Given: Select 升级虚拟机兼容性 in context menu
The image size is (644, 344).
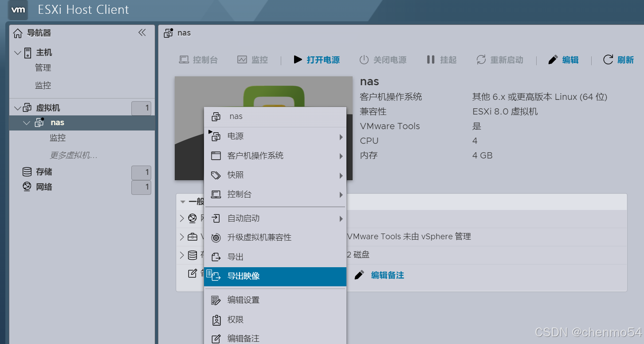Looking at the screenshot, I should 275,237.
